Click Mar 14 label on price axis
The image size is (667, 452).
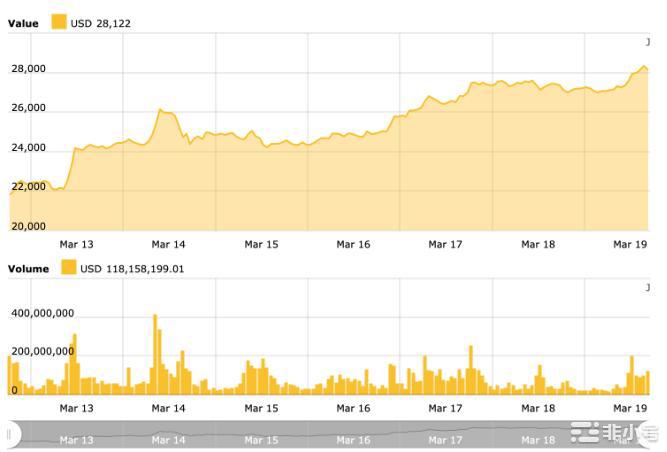tap(168, 244)
